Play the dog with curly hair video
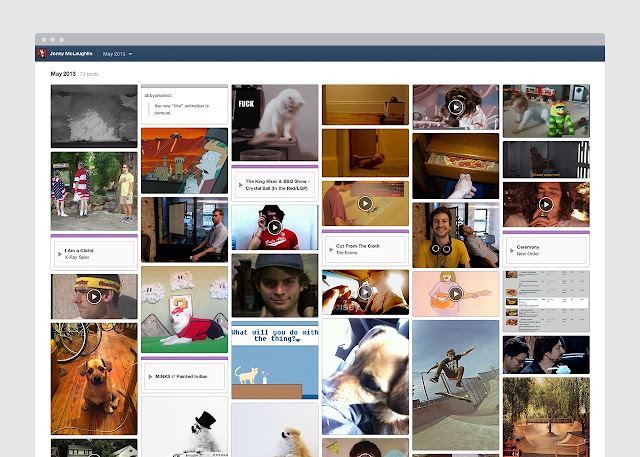Image resolution: width=640 pixels, height=457 pixels. coord(456,107)
